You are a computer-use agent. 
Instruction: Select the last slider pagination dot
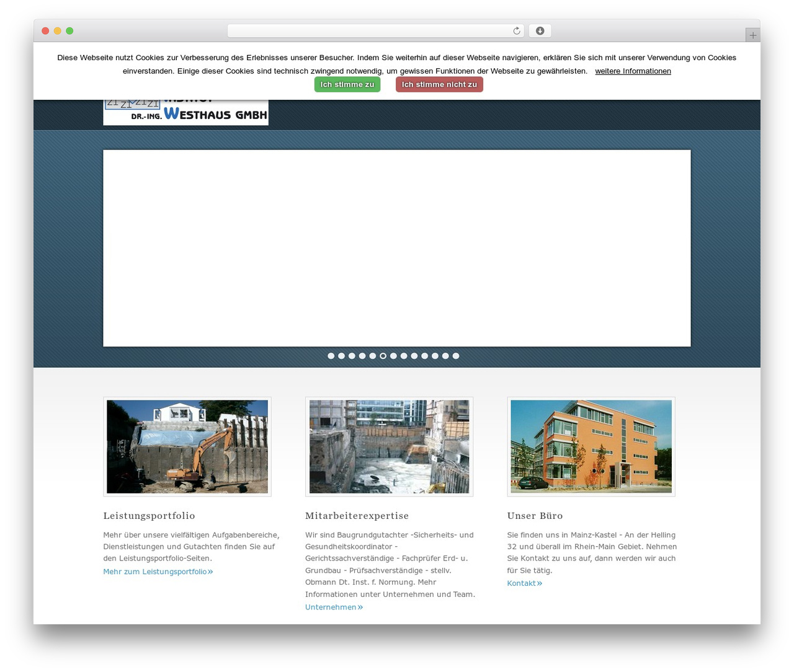[x=456, y=356]
